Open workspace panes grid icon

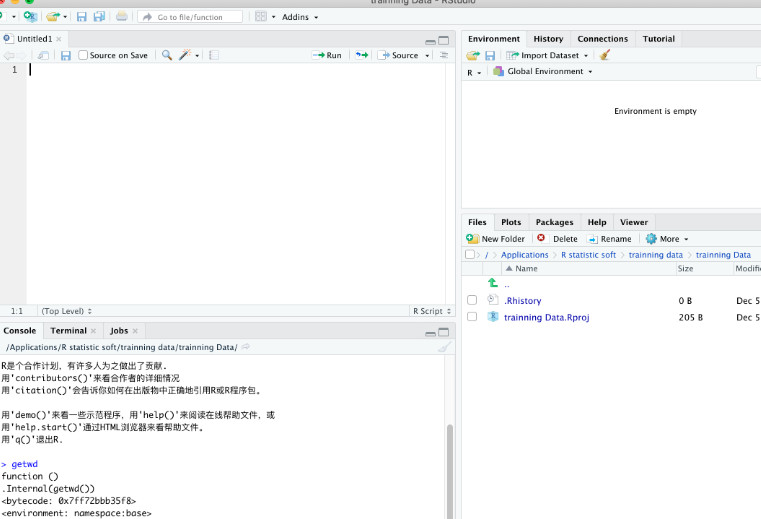261,17
